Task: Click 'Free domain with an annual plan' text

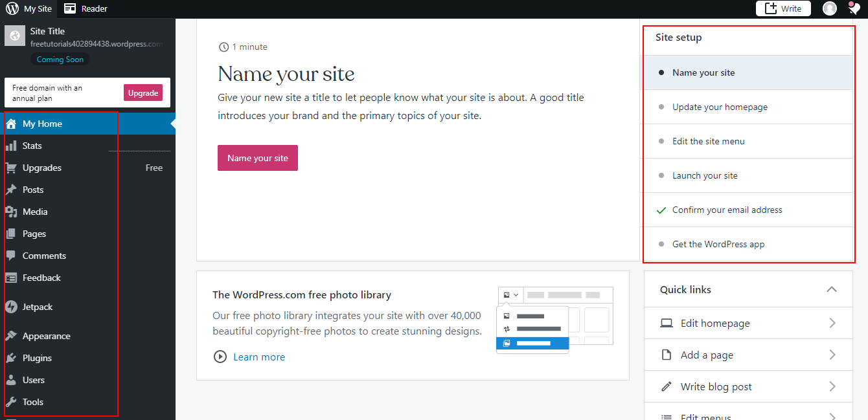Action: [x=47, y=93]
